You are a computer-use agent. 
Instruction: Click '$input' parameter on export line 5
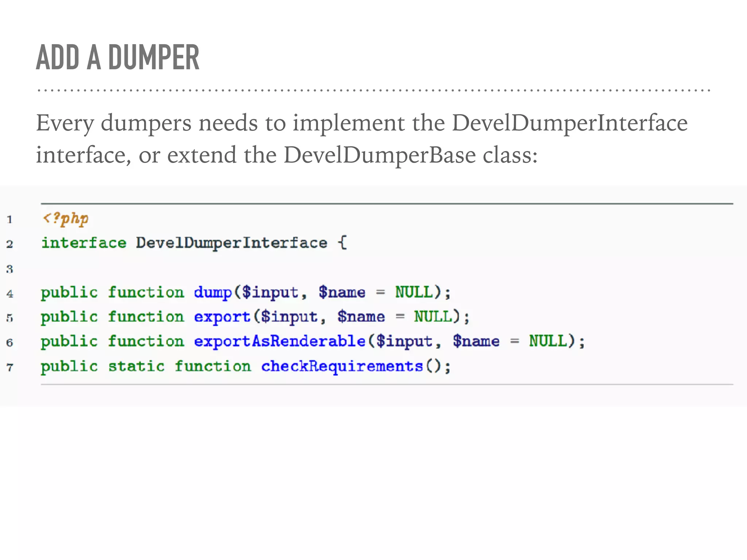pos(289,317)
